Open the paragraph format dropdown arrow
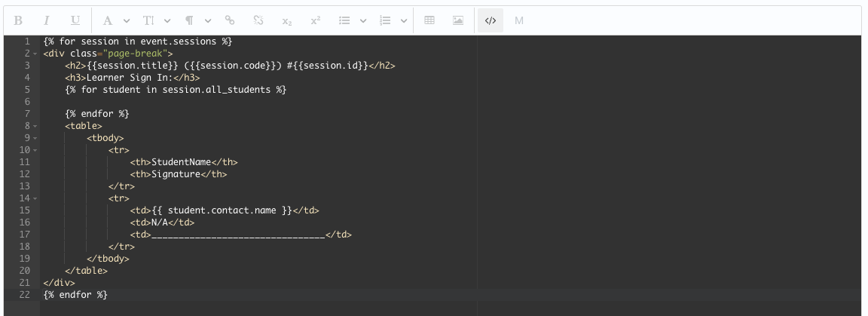Screen dimensions: 868x316 pos(208,20)
